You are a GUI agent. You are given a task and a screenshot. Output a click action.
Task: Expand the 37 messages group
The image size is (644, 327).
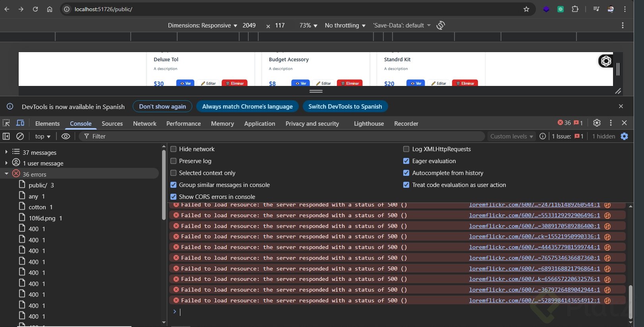6,152
